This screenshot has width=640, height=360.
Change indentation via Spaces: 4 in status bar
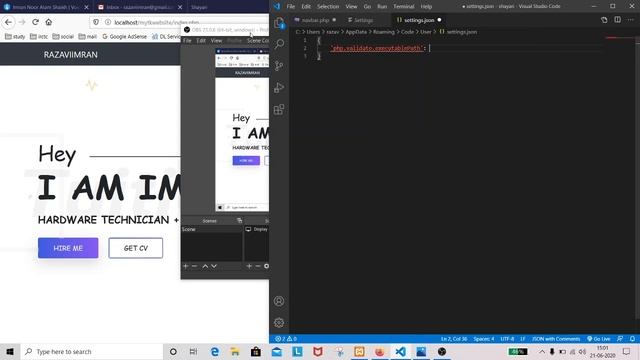[x=484, y=339]
